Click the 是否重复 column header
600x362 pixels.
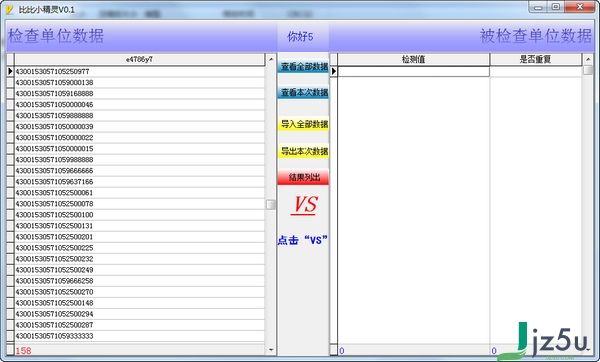535,59
